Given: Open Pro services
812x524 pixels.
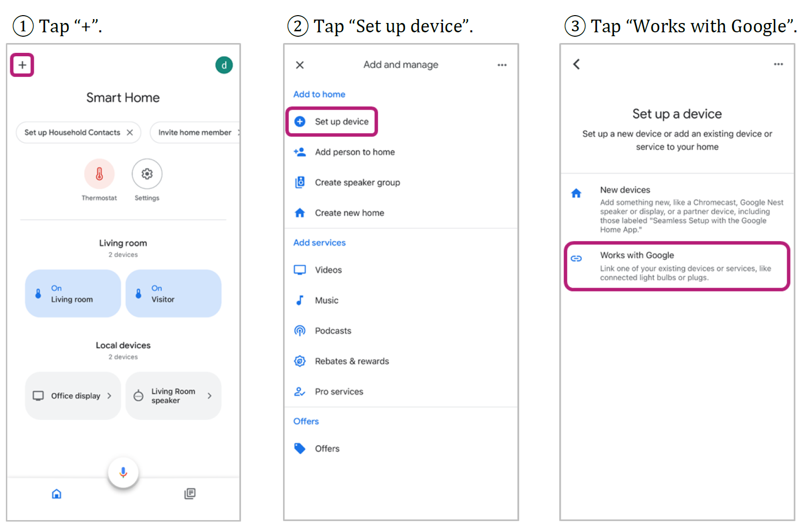Looking at the screenshot, I should [x=401, y=391].
